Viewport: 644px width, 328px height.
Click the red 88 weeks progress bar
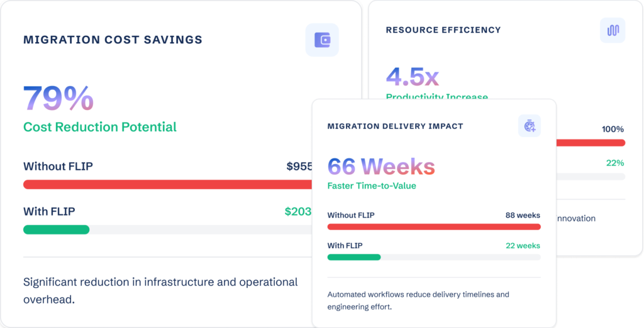(x=433, y=226)
